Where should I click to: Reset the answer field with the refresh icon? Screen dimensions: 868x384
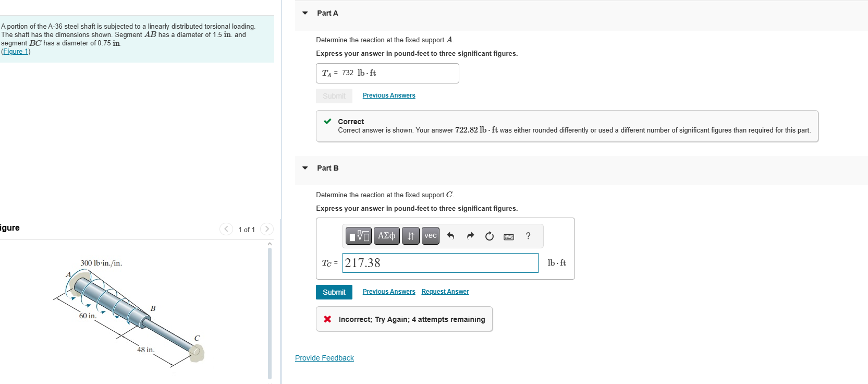coord(489,236)
